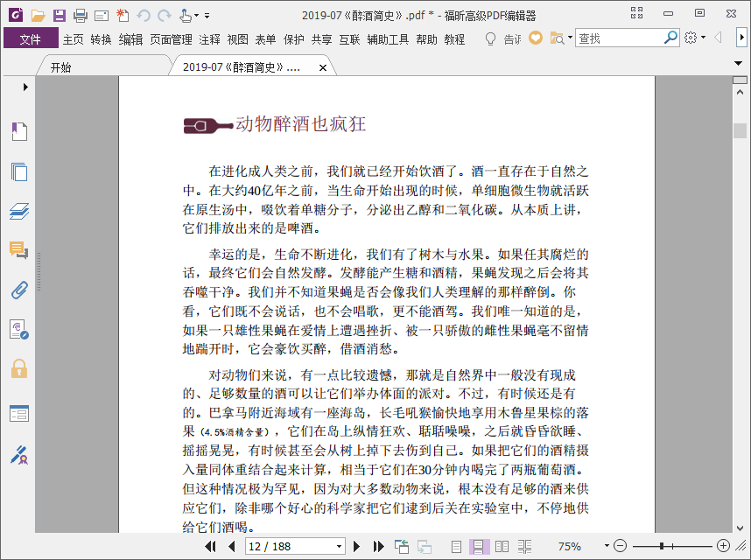Open the Security lock panel
The image size is (751, 560).
19,369
